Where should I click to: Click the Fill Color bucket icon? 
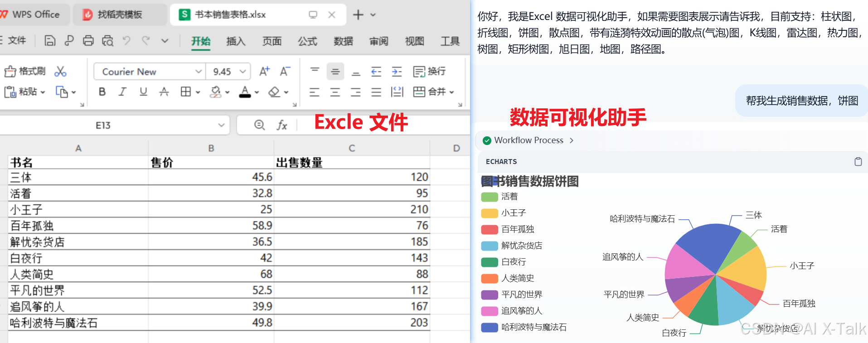216,92
